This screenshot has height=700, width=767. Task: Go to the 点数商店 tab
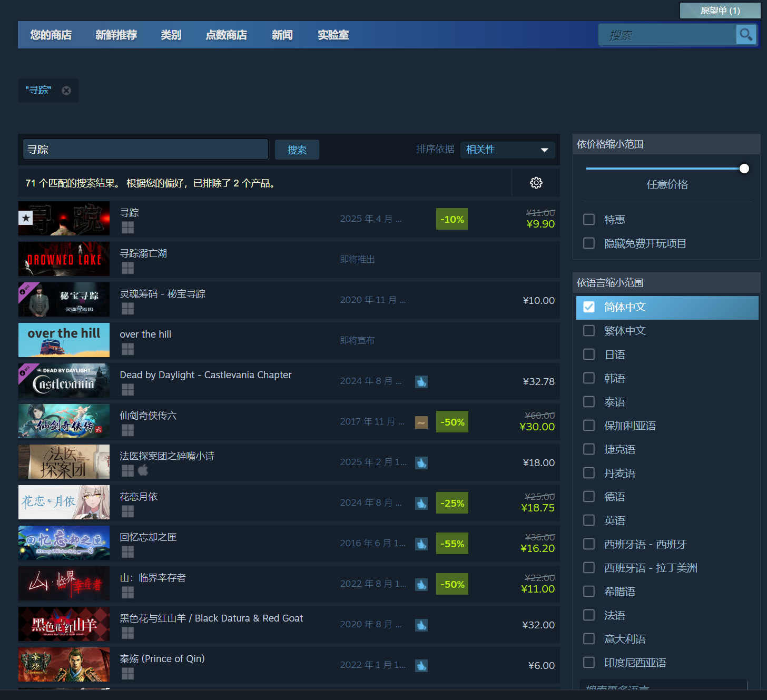(x=226, y=35)
